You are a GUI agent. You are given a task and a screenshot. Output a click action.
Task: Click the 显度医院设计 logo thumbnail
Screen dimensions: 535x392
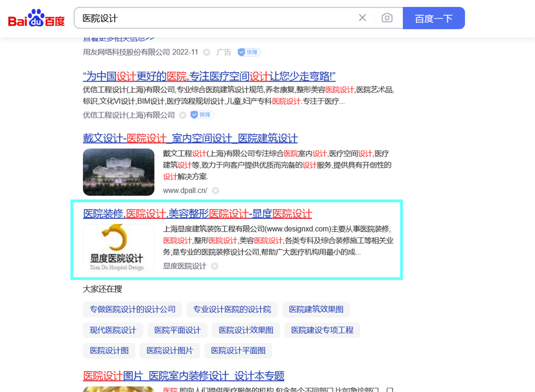coord(118,247)
